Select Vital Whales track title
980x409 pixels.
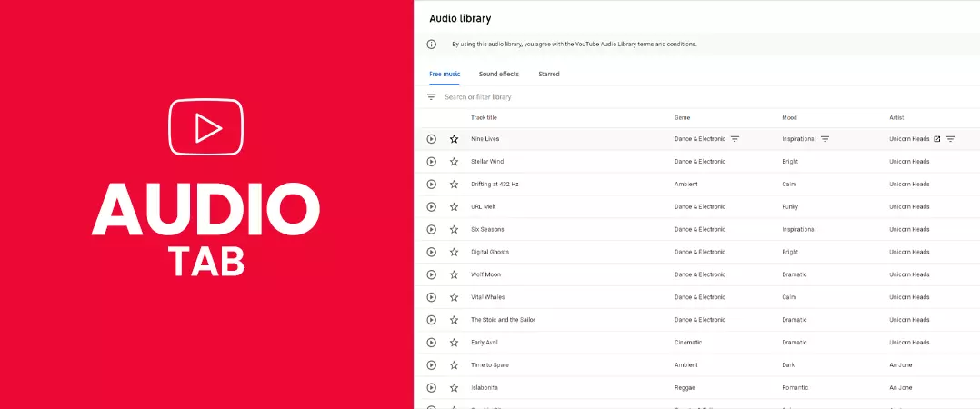[487, 297]
